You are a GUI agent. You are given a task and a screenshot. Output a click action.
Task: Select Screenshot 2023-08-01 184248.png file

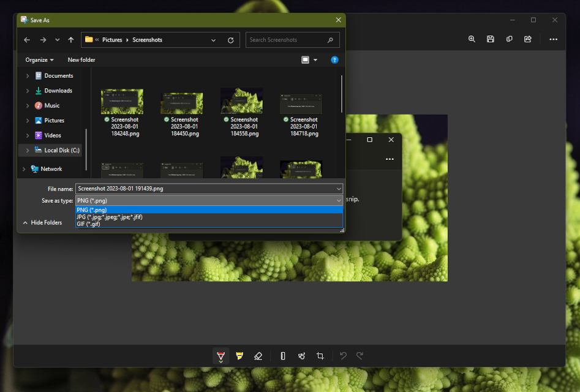[x=122, y=113]
